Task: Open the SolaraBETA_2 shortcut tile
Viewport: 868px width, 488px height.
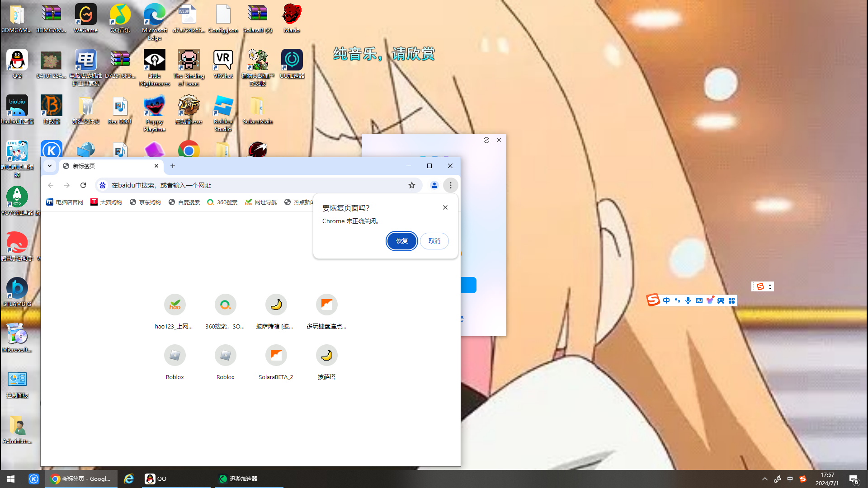Action: (276, 361)
